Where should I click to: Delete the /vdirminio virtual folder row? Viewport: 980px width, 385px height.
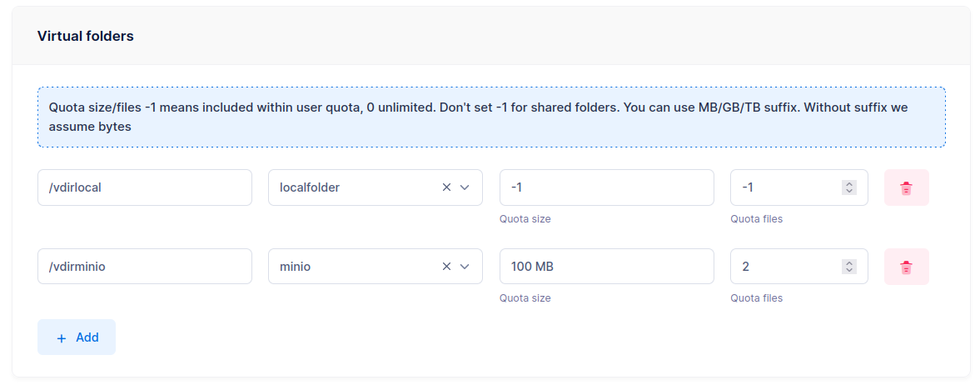906,267
